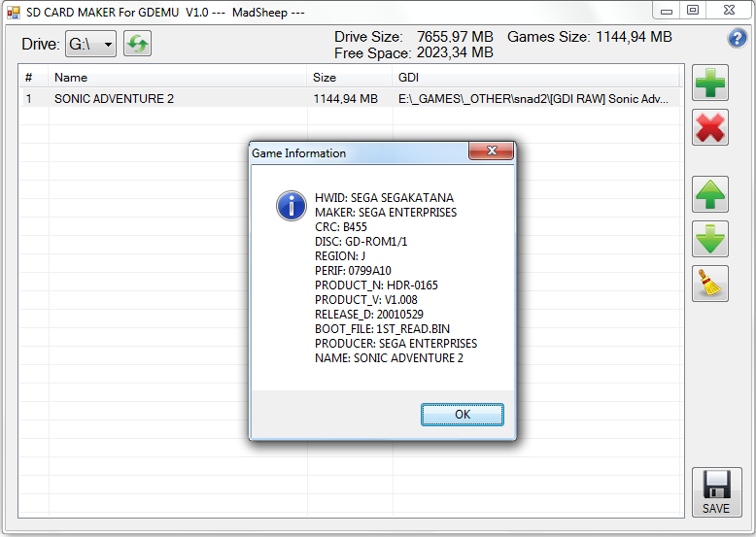This screenshot has width=756, height=537.
Task: Click the GDI column header
Action: (536, 77)
